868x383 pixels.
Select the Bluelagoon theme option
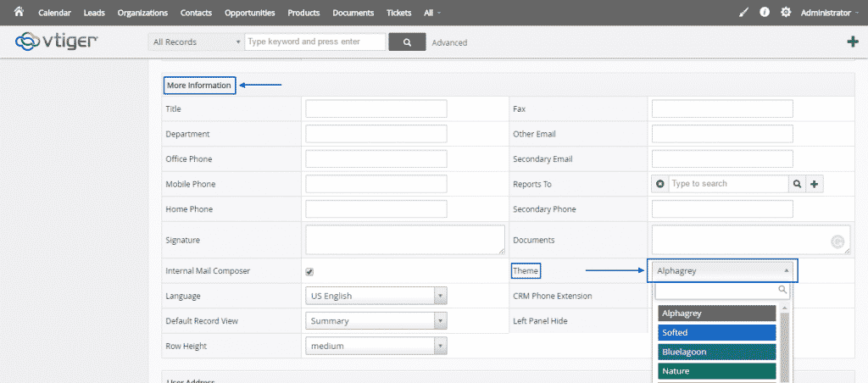pyautogui.click(x=717, y=352)
